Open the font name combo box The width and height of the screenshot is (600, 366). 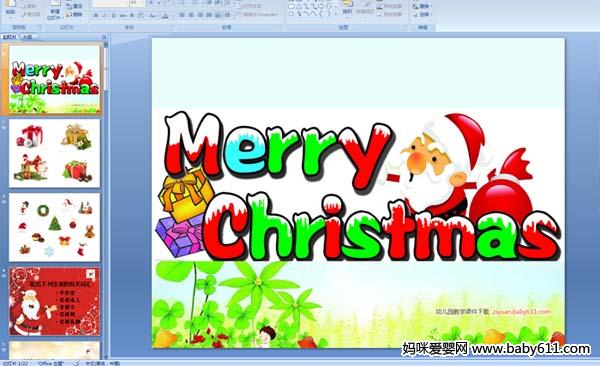(110, 3)
